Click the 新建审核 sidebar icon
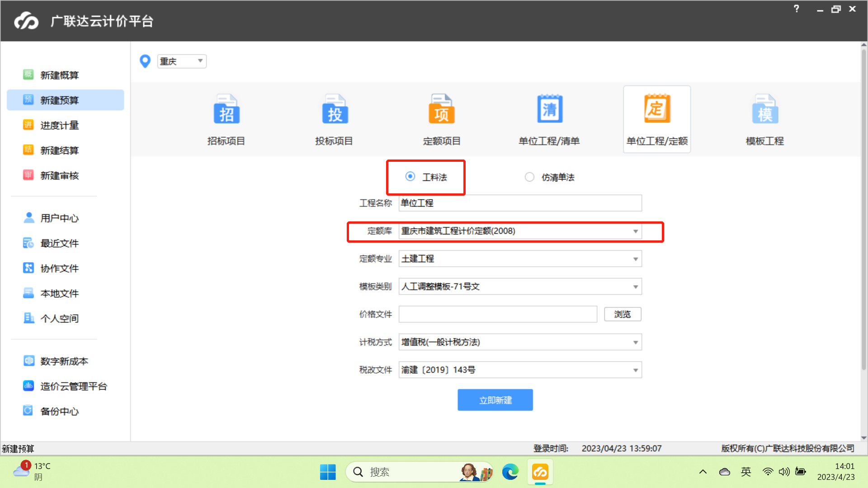 (28, 175)
